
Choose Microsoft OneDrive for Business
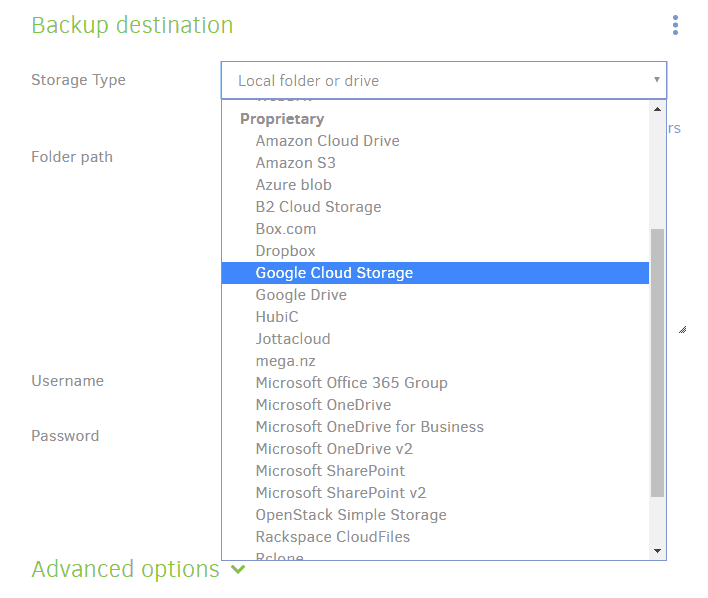369,427
